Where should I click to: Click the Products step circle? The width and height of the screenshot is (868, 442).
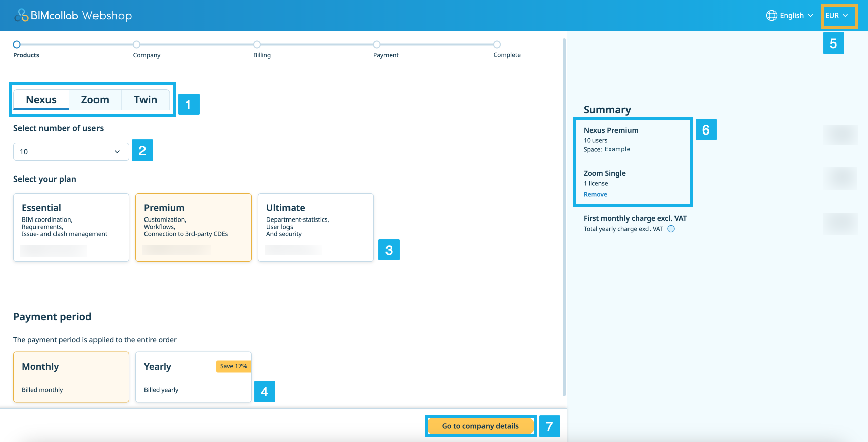(17, 45)
